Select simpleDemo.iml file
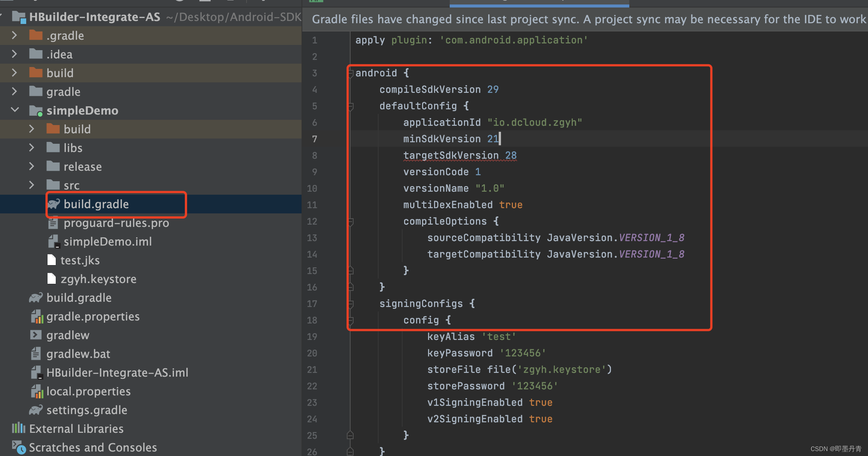The width and height of the screenshot is (868, 456). (x=108, y=241)
